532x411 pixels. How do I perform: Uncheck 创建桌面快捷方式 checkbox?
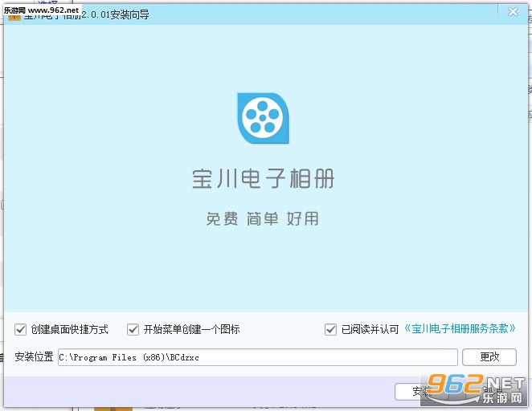coord(20,329)
